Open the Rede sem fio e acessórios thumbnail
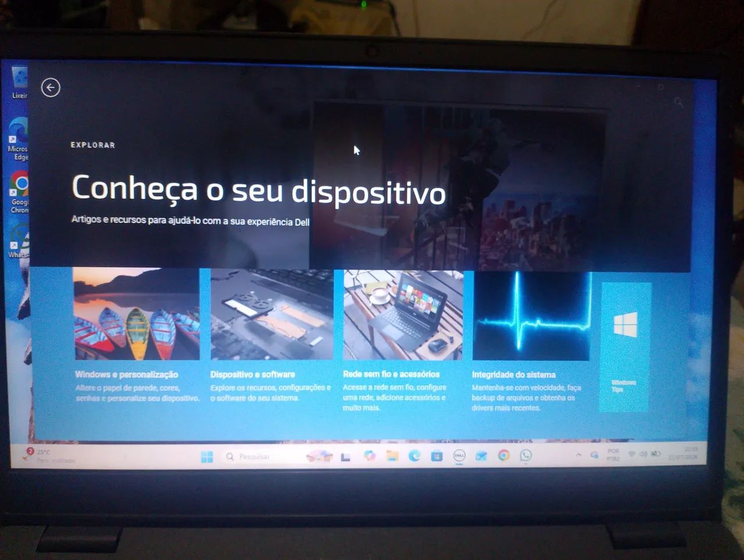The height and width of the screenshot is (560, 744). [403, 315]
